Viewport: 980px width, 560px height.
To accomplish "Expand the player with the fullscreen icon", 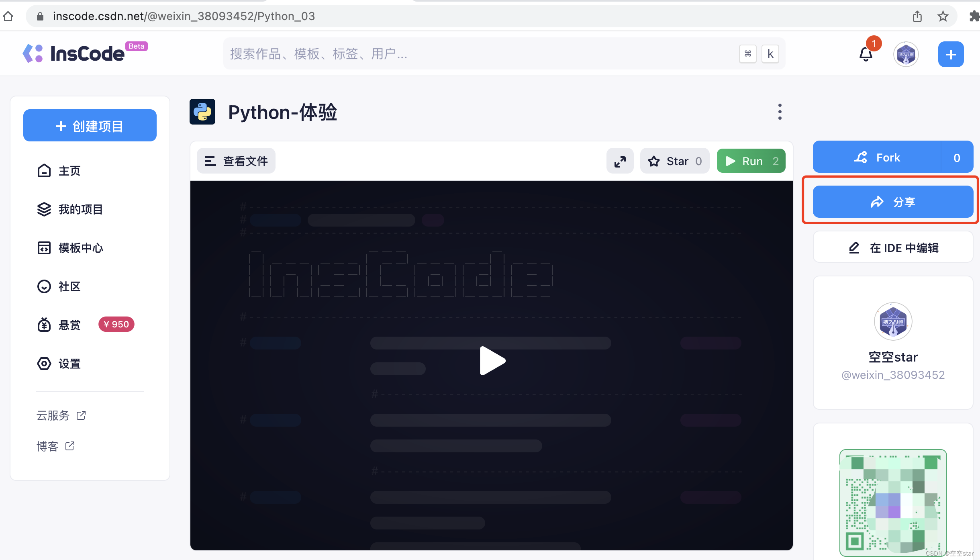I will click(619, 161).
